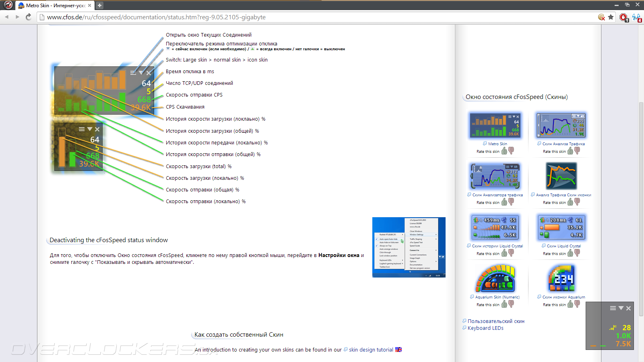Upvote Скин истории Liquid Crystal
Image resolution: width=644 pixels, height=362 pixels.
pos(504,253)
